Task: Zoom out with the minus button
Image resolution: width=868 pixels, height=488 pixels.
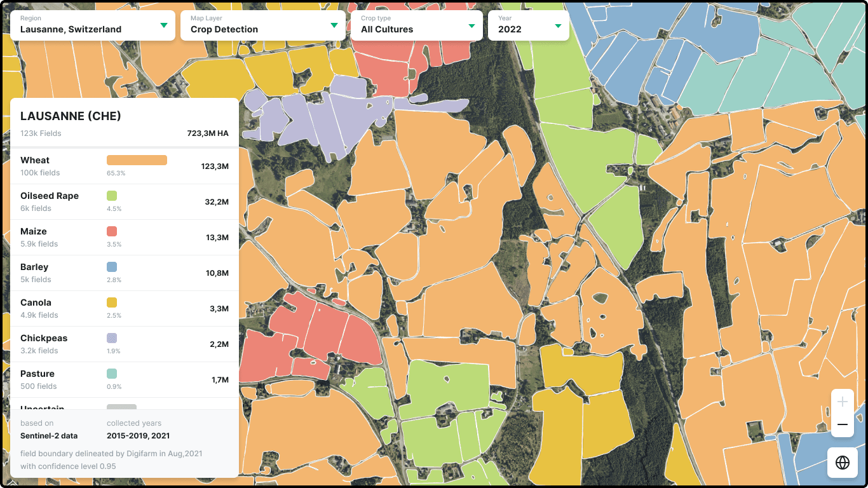Action: click(x=843, y=425)
